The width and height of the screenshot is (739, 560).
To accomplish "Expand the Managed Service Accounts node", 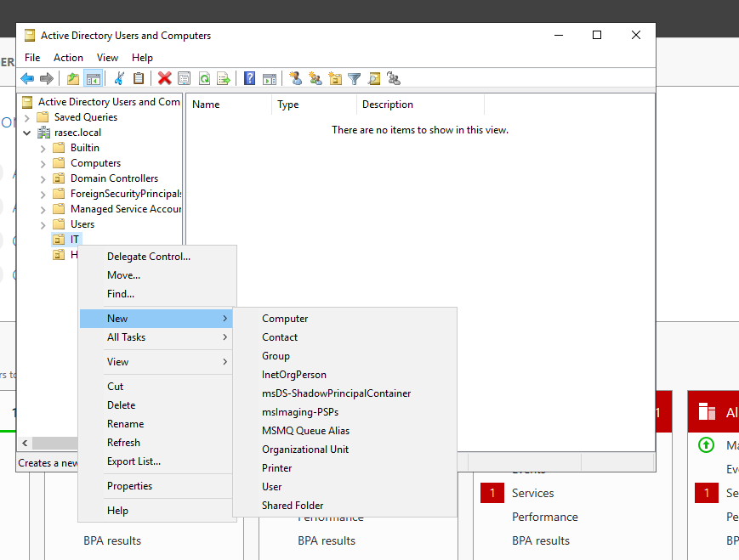I will click(43, 210).
